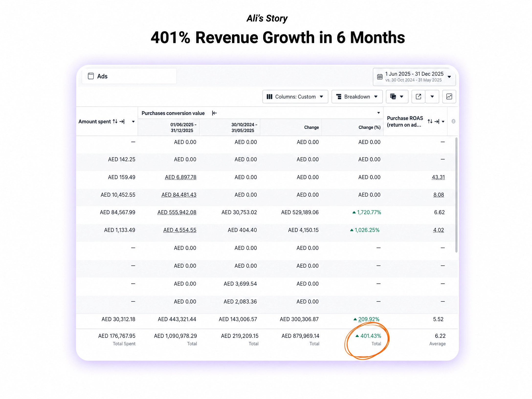Image resolution: width=532 pixels, height=399 pixels.
Task: Click the export share icon
Action: [418, 97]
